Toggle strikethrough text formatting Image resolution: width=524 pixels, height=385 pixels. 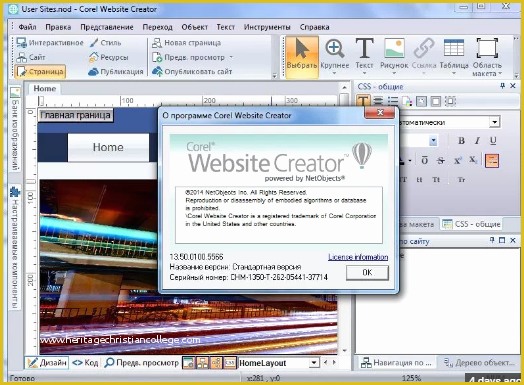(x=441, y=160)
